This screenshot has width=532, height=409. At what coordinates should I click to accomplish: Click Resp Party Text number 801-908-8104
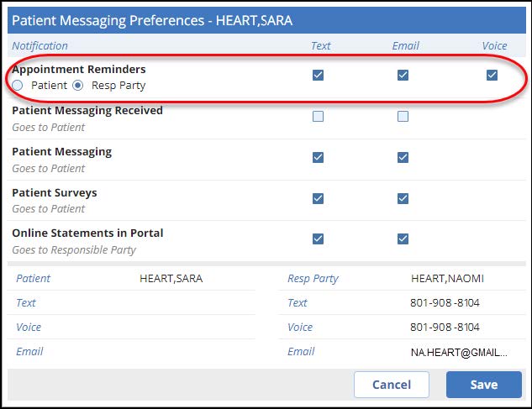click(x=445, y=303)
